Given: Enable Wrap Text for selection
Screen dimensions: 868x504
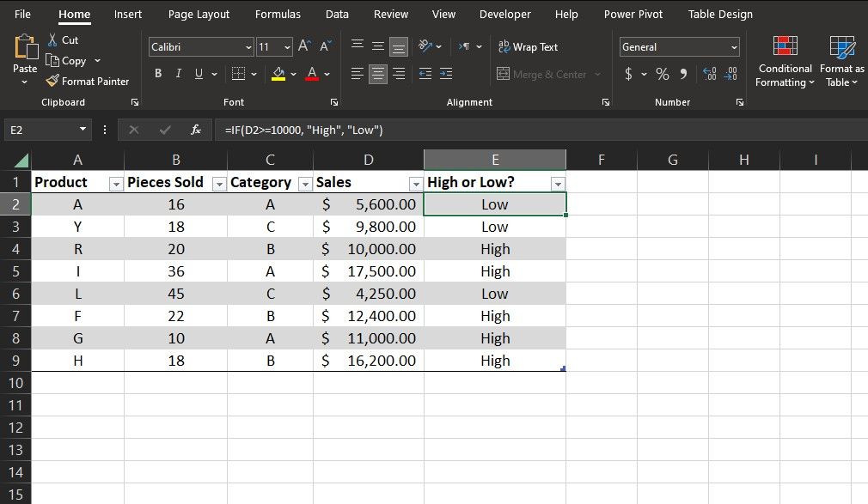Looking at the screenshot, I should pos(528,46).
